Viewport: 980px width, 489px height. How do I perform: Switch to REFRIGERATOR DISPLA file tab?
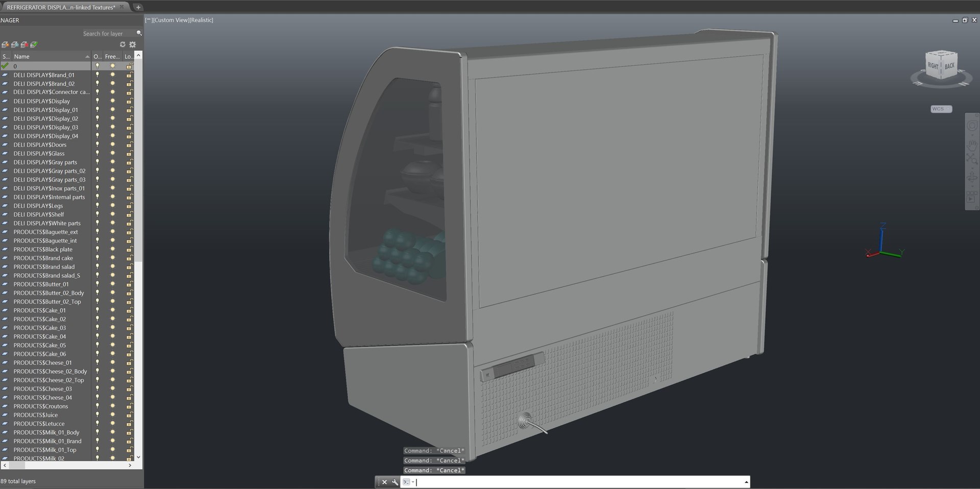point(61,7)
